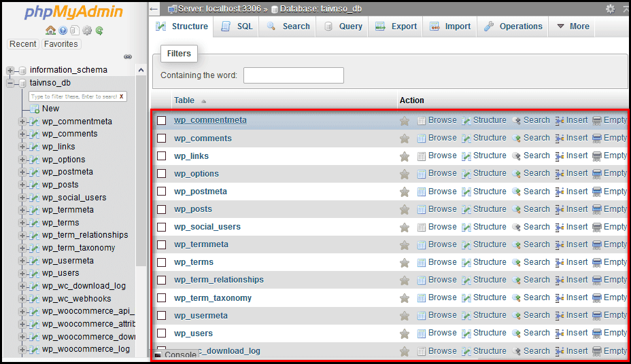Open wp_term_taxonomy table link
Image resolution: width=631 pixels, height=364 pixels.
click(x=212, y=297)
